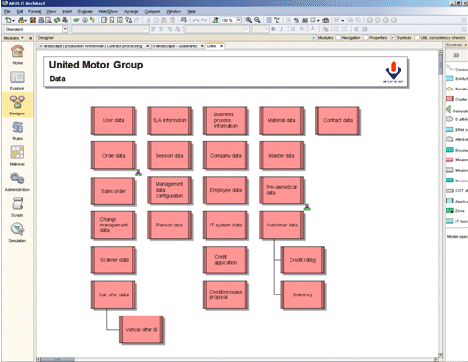Select the Zone symbol

450,210
